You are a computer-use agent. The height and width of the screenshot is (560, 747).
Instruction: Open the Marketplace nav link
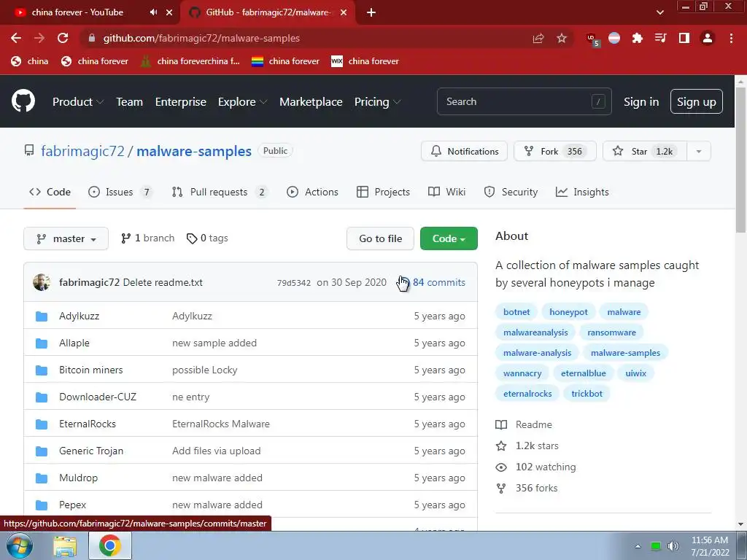click(x=311, y=101)
